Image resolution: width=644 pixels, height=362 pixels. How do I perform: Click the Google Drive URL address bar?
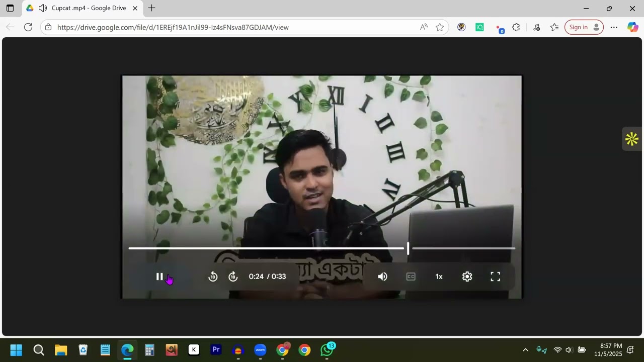(x=173, y=27)
